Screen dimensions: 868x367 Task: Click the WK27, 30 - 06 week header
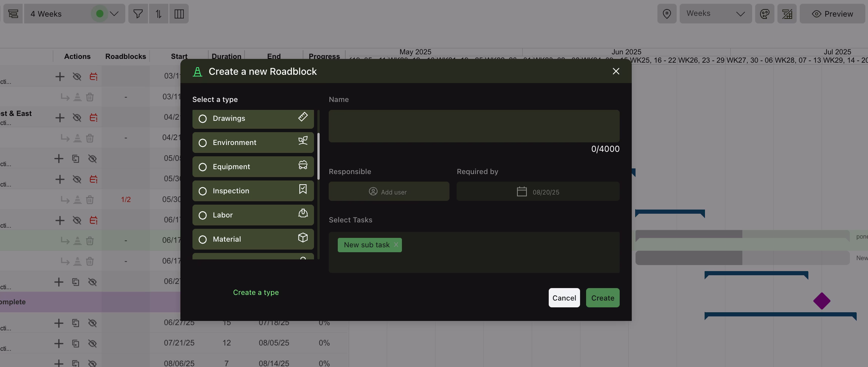(749, 60)
